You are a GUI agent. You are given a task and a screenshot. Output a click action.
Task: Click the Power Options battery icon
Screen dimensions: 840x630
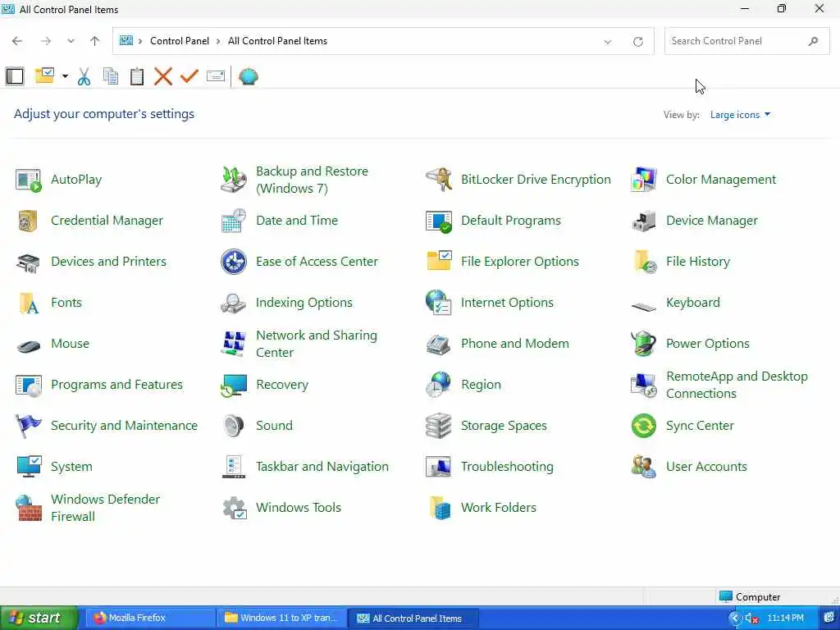pyautogui.click(x=644, y=344)
